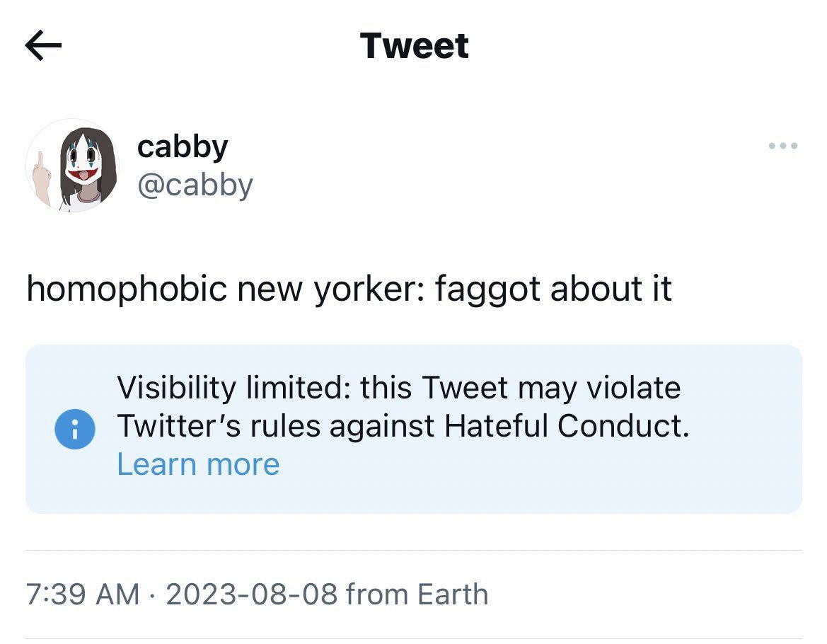827x644 pixels.
Task: Click the "Tweet" page header title
Action: pyautogui.click(x=414, y=46)
